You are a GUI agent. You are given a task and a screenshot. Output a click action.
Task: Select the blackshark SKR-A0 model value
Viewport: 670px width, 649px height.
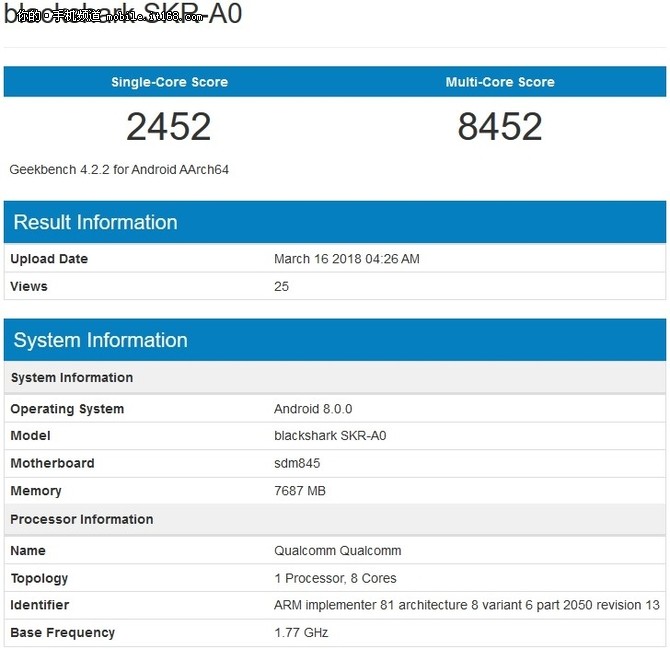coord(330,435)
